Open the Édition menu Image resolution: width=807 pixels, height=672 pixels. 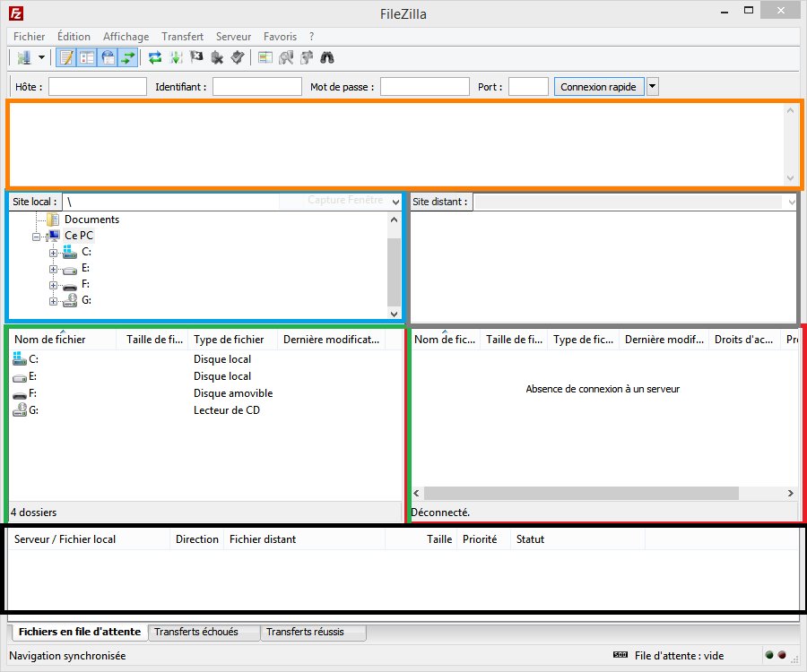(x=74, y=37)
